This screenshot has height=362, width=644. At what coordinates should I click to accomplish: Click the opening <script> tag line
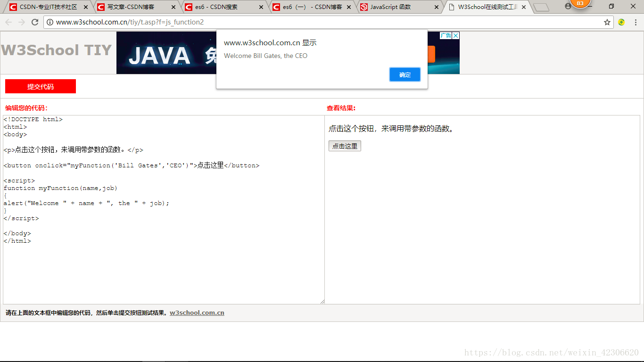coord(19,181)
